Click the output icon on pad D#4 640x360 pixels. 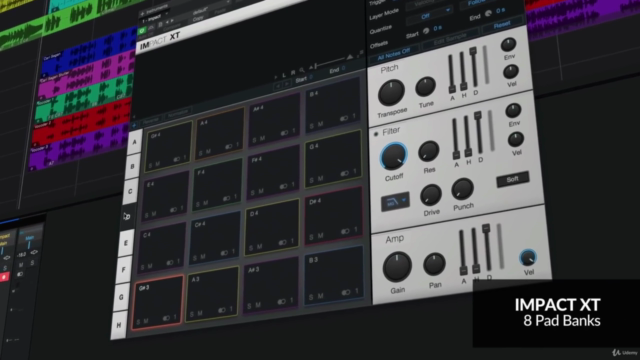(x=345, y=231)
